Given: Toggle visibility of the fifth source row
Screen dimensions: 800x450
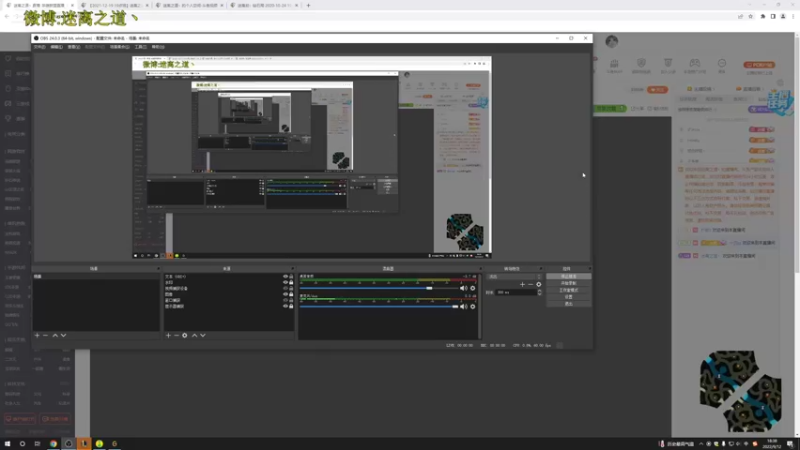Looking at the screenshot, I should tap(286, 301).
